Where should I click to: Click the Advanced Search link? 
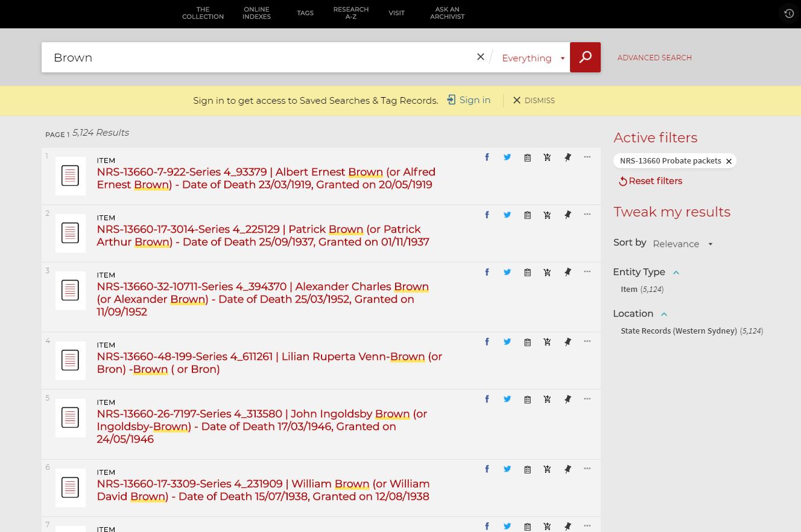[654, 58]
